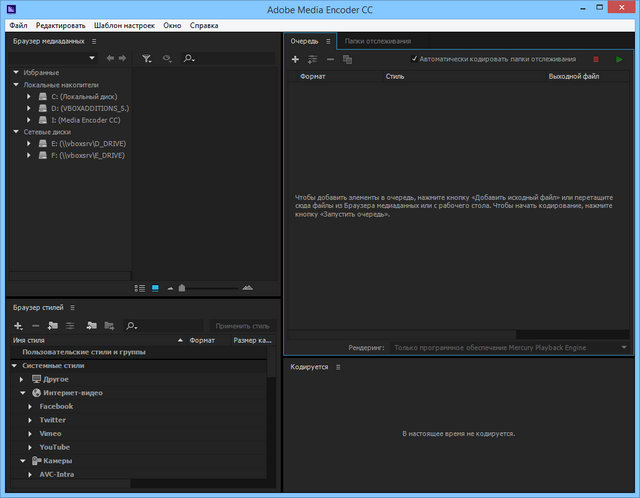640x498 pixels.
Task: Collapse Системные стили group
Action: [x=14, y=366]
